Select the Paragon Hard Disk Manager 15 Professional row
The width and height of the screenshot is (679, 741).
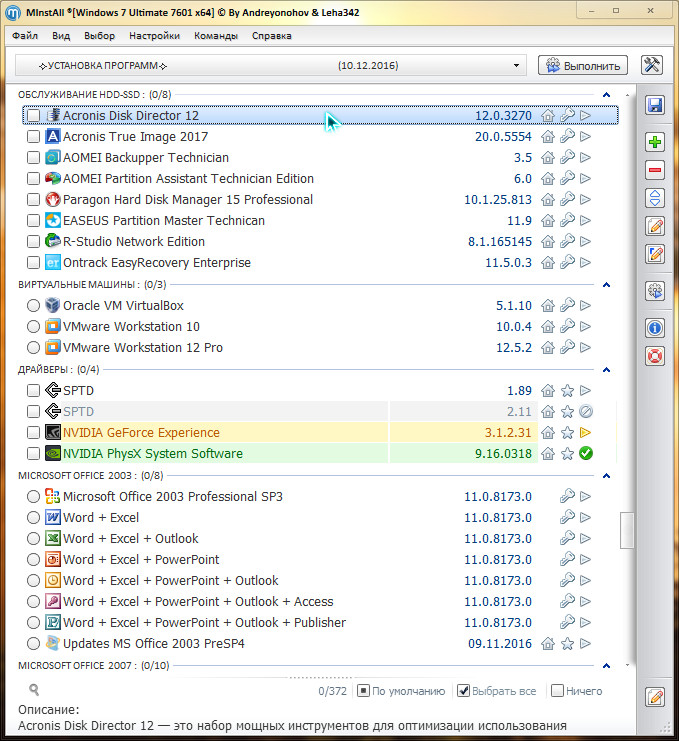point(320,199)
